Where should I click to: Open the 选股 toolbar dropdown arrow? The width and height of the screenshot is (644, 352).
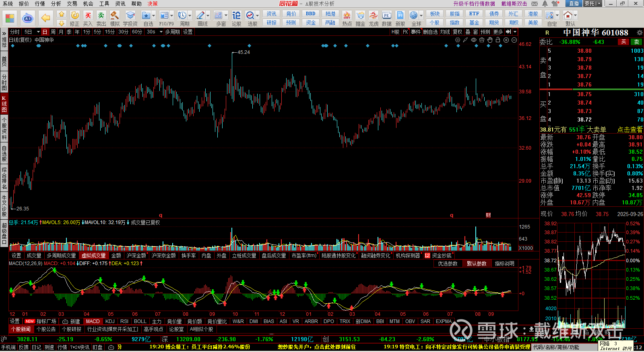pos(257,16)
